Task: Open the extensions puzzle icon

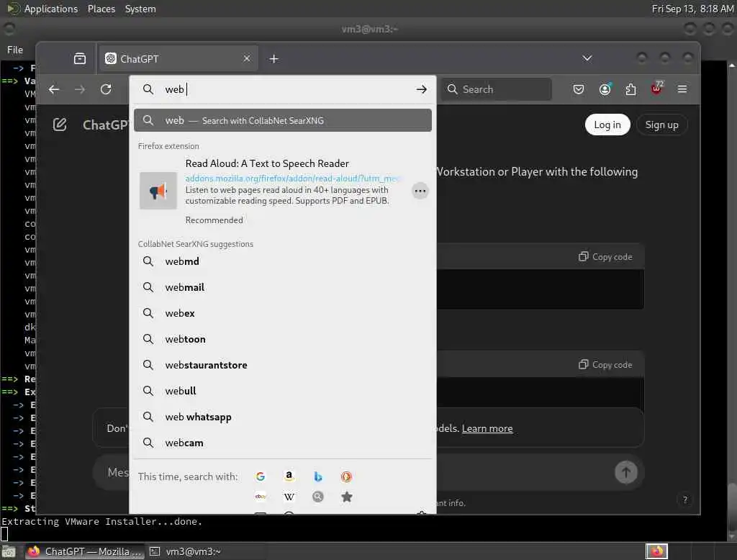Action: pyautogui.click(x=630, y=89)
